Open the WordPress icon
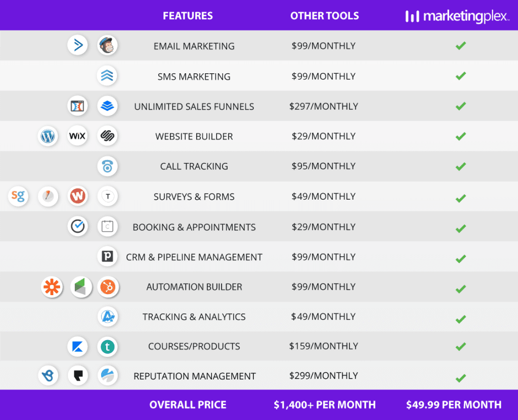 tap(48, 136)
